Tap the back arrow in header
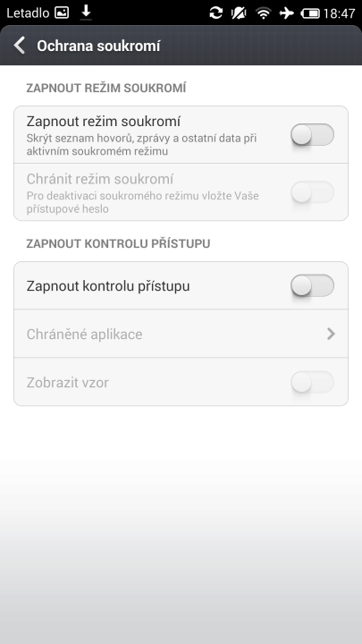Viewport: 362px width, 644px height. pos(20,46)
